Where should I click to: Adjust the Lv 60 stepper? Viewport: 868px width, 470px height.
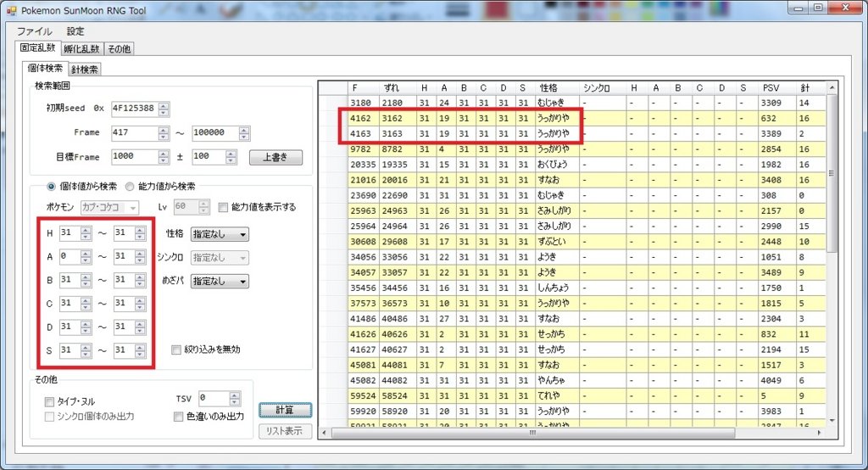point(203,207)
